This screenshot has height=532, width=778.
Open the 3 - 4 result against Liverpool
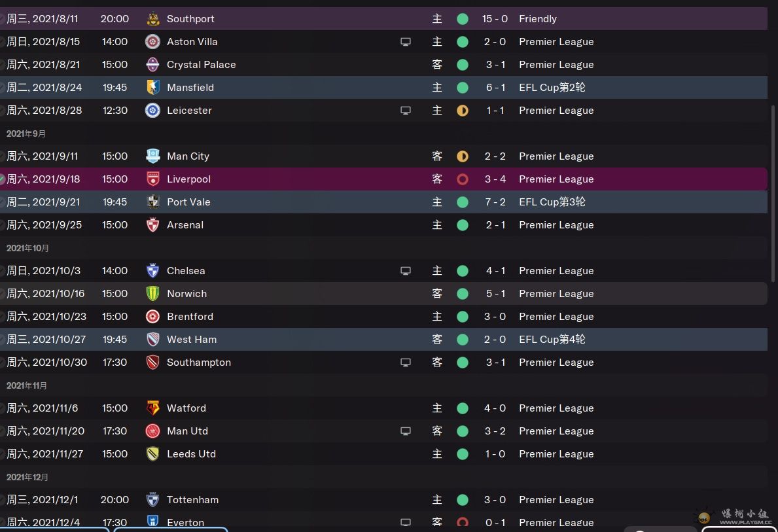(495, 179)
